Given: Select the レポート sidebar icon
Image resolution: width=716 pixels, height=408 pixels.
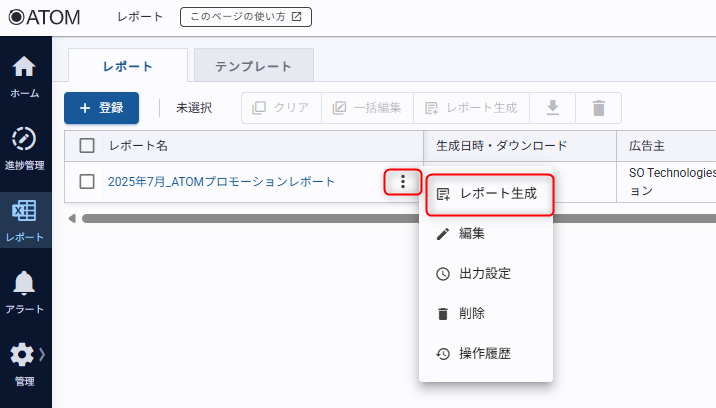Looking at the screenshot, I should coord(25,218).
